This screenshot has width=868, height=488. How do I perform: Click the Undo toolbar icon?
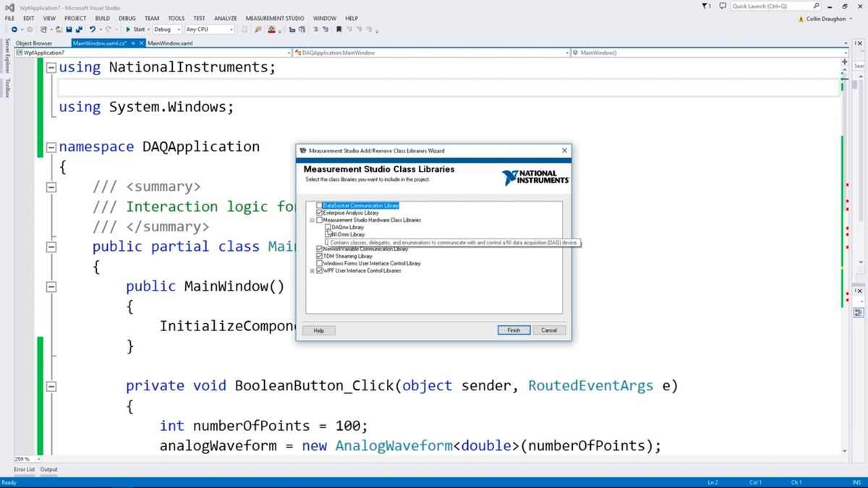[93, 29]
